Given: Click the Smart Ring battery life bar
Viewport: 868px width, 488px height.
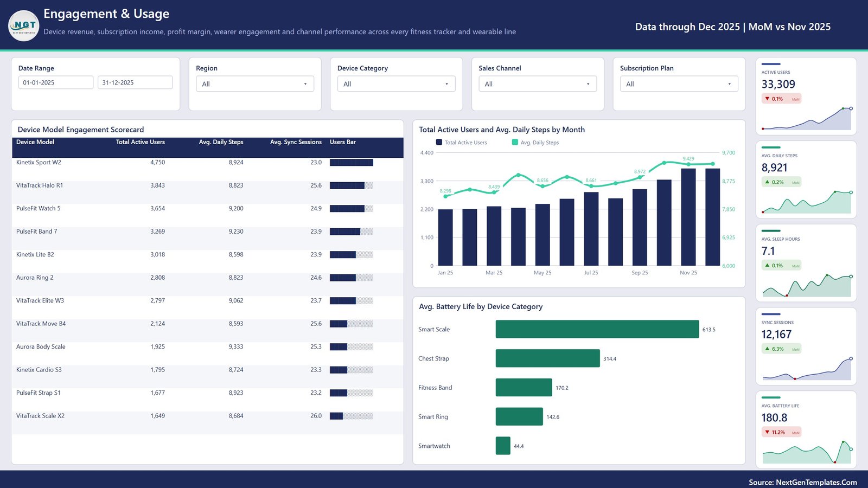Looking at the screenshot, I should [x=519, y=416].
